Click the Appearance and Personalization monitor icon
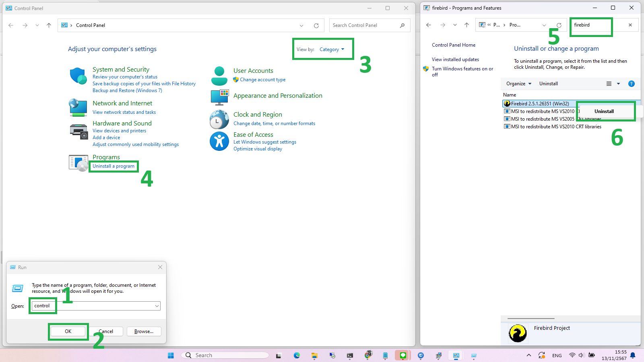This screenshot has height=362, width=644. click(219, 97)
